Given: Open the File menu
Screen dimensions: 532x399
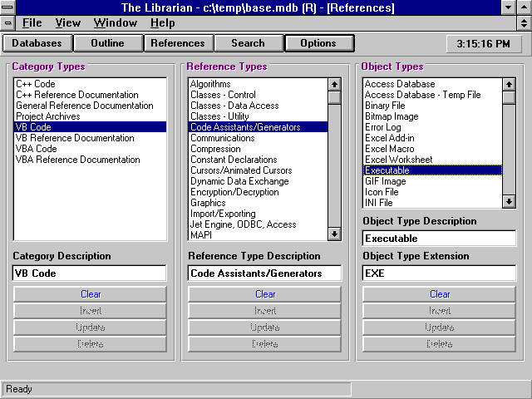Looking at the screenshot, I should pos(32,23).
